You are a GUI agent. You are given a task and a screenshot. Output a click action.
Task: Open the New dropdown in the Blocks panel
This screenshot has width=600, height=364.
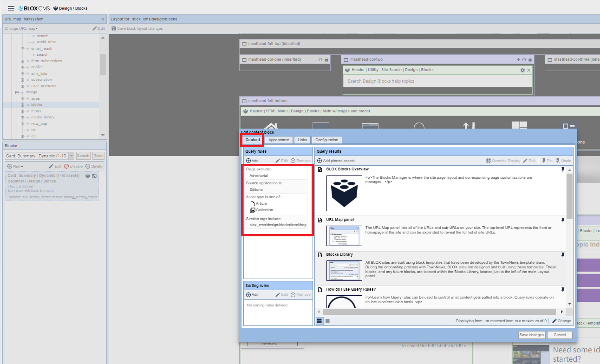[15, 166]
